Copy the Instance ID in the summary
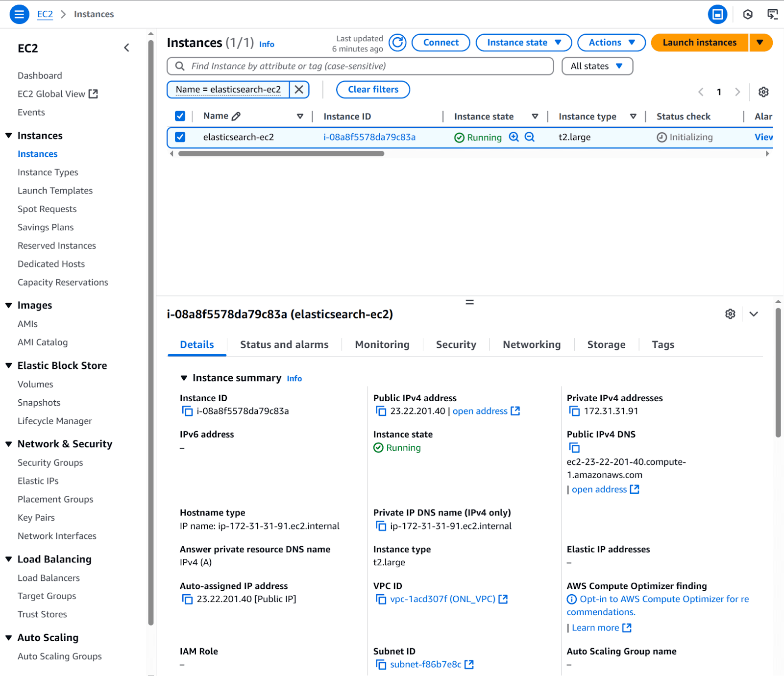Screen dimensions: 784x676 coord(188,411)
